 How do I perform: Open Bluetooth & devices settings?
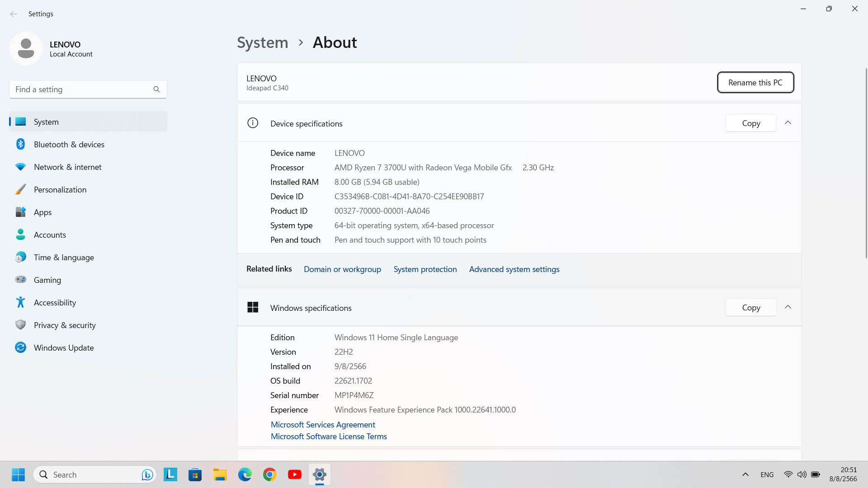tap(88, 144)
